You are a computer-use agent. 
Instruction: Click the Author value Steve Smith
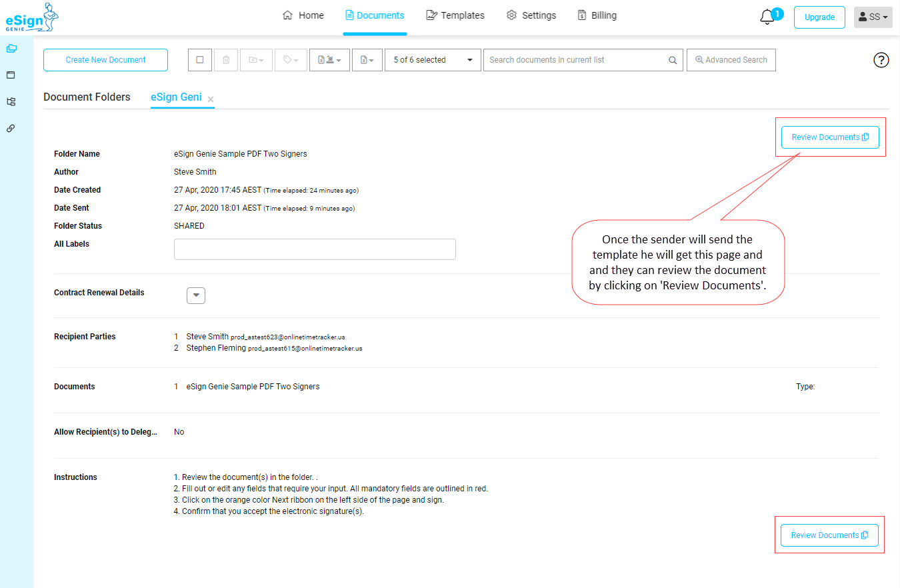[195, 172]
